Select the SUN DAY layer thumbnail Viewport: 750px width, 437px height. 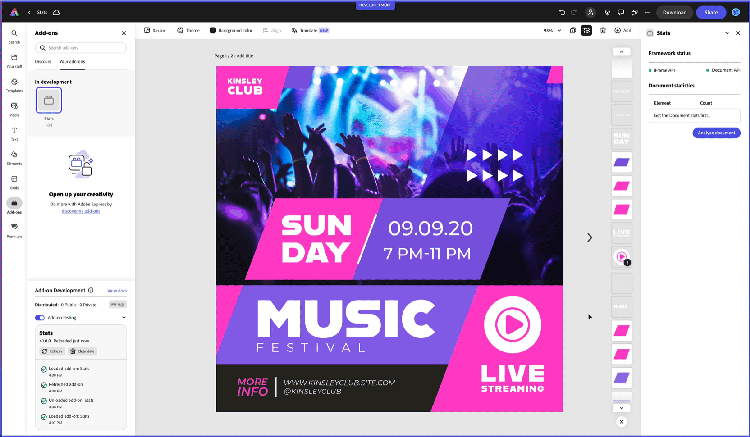click(621, 138)
